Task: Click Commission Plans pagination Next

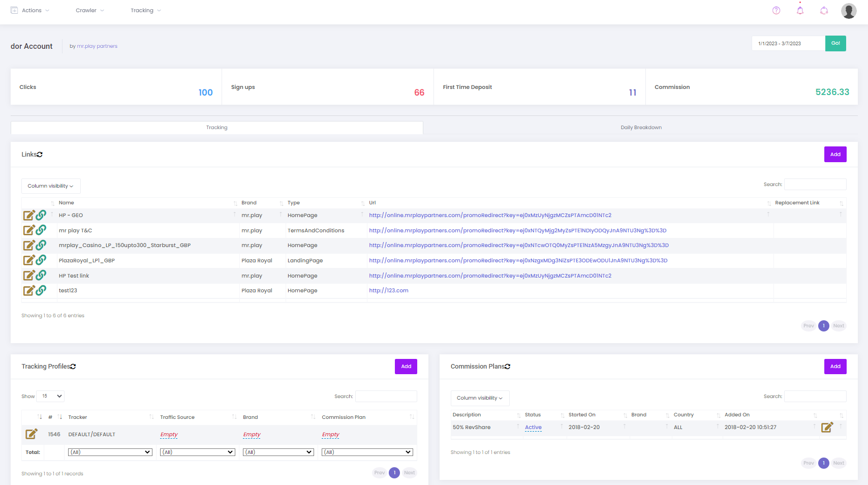Action: point(839,463)
